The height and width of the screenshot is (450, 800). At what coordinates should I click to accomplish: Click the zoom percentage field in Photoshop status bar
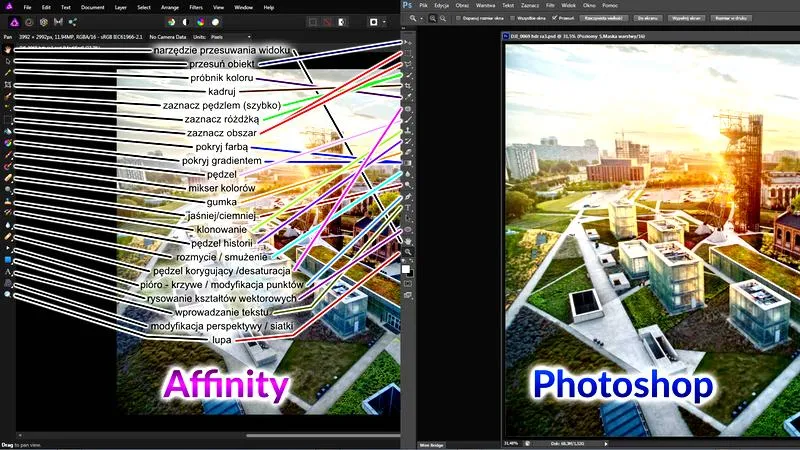click(511, 444)
